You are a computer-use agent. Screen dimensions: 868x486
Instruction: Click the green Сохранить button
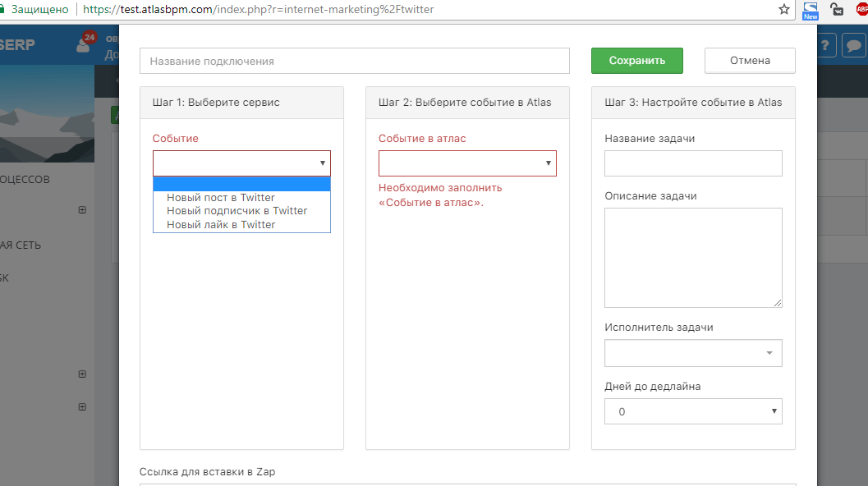(x=636, y=60)
